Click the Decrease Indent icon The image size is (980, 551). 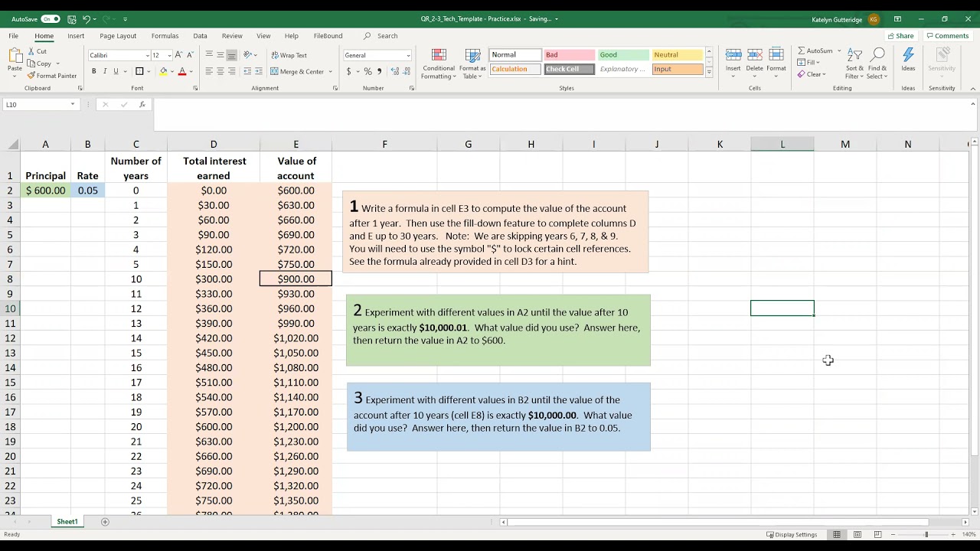tap(248, 71)
